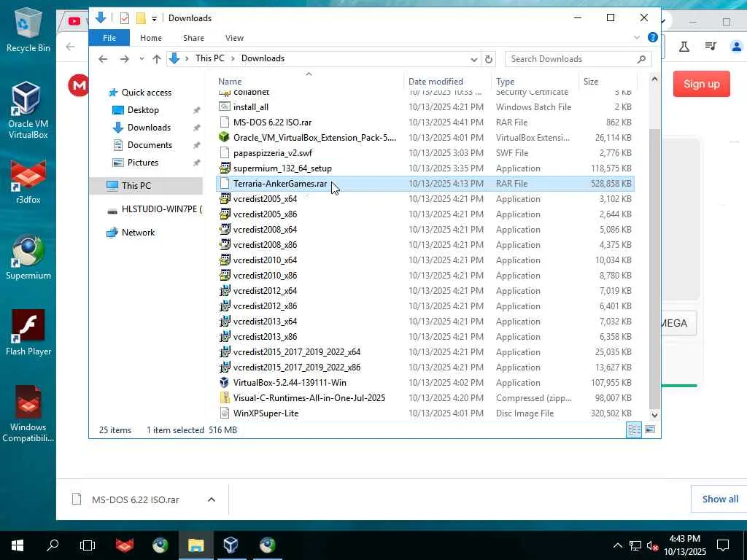This screenshot has height=560, width=747.
Task: Select Visual-C-Runtimes-All-in-One-Jul-2025 archive
Action: (425, 397)
